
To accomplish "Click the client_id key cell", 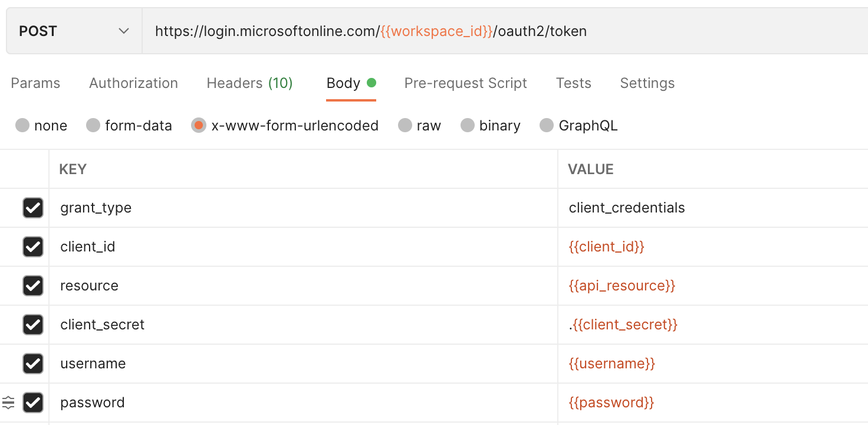I will click(x=303, y=247).
